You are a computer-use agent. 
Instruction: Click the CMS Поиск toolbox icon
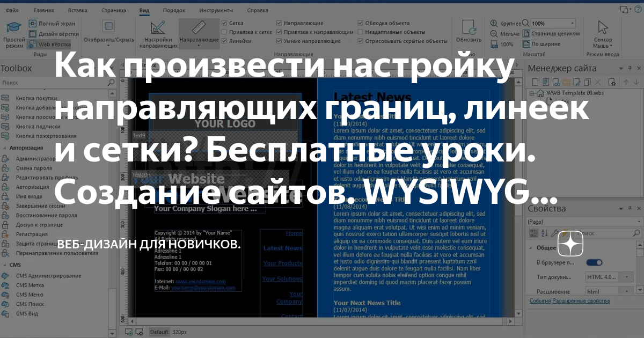(5, 304)
